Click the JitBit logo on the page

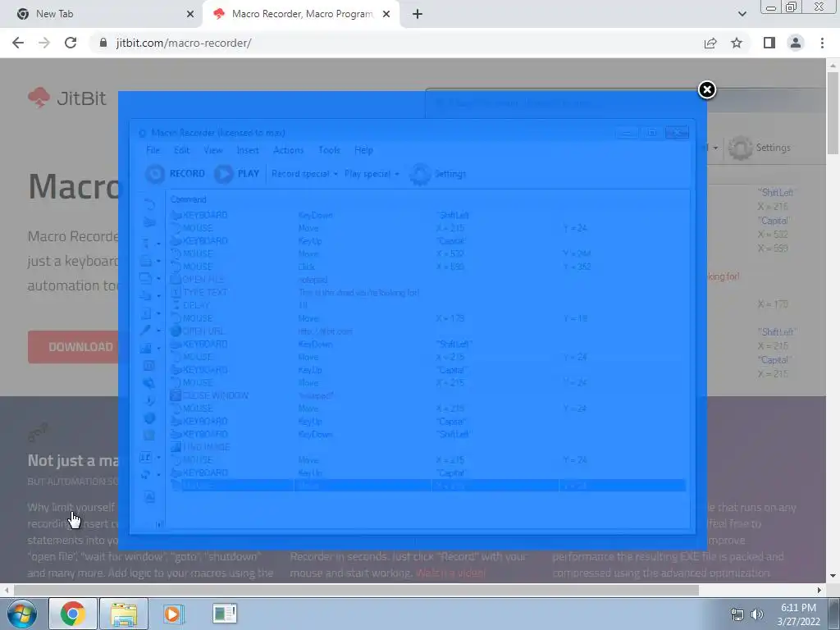[x=67, y=98]
